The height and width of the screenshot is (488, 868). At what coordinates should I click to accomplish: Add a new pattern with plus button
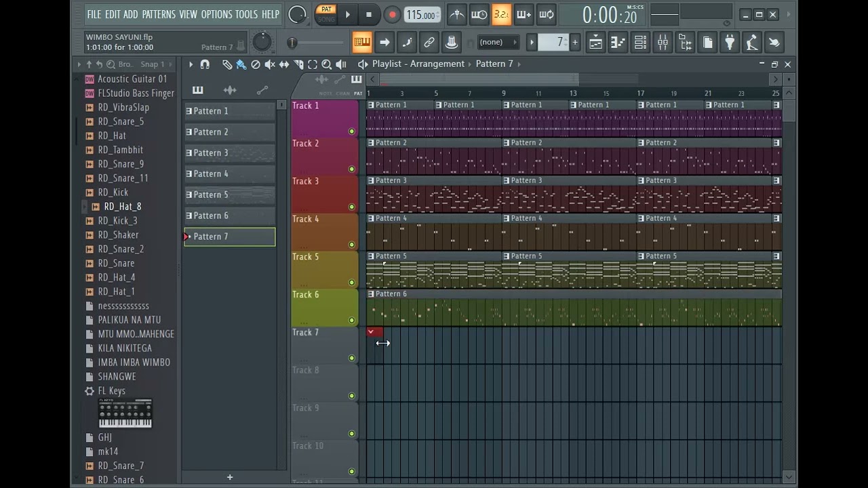pos(575,43)
